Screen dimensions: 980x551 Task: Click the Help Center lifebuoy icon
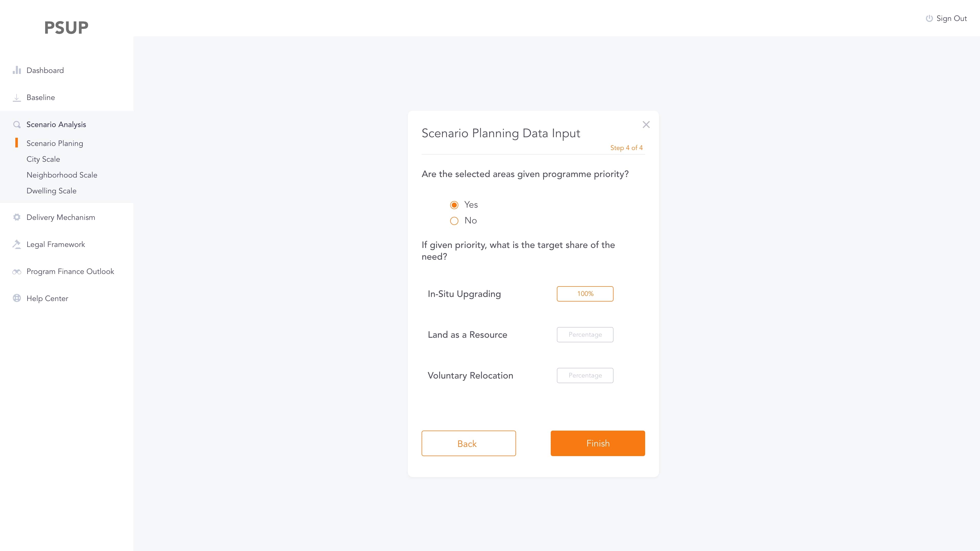(x=17, y=298)
